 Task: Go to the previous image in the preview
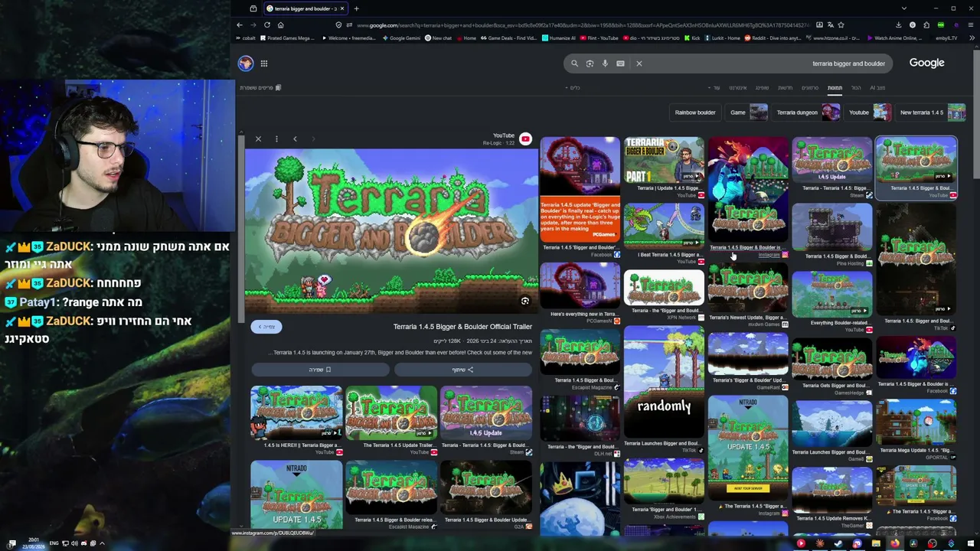(295, 139)
